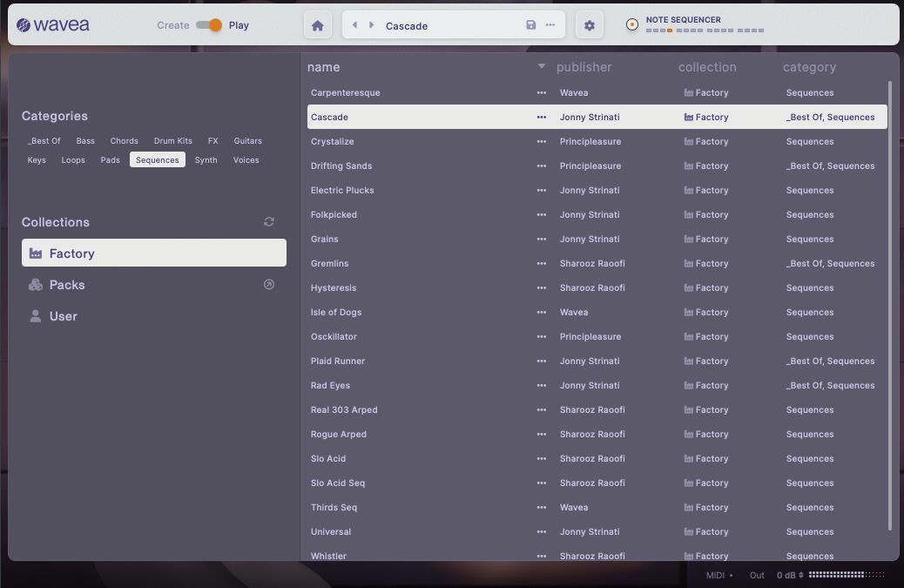This screenshot has height=588, width=904.
Task: Open options for Real 303 Arped preset
Action: pyautogui.click(x=542, y=410)
